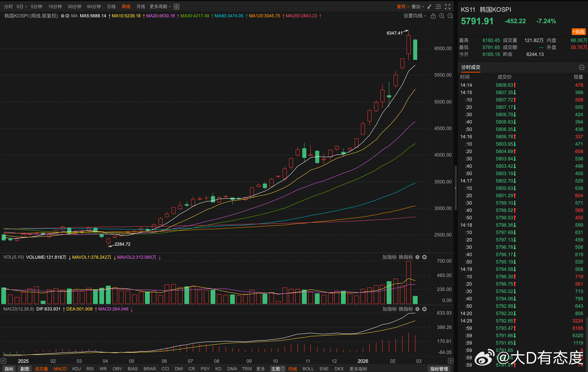Image resolution: width=588 pixels, height=372 pixels.
Task: Zoom out on the chart
Action: pyautogui.click(x=450, y=16)
